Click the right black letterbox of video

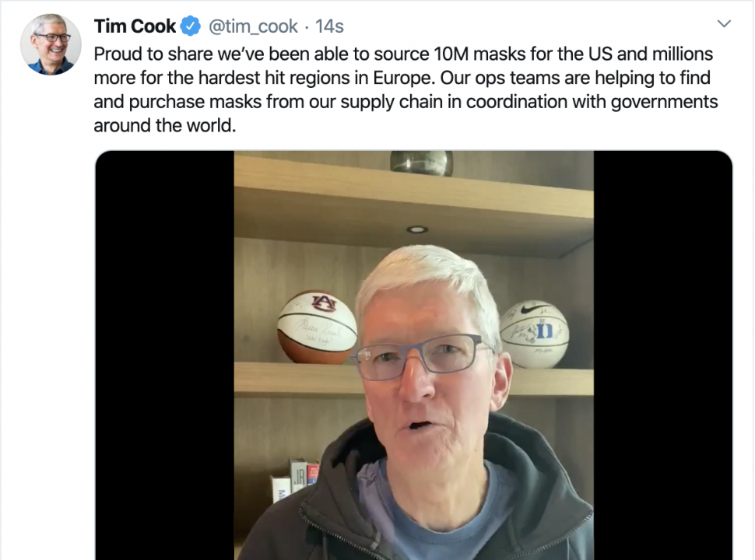point(663,355)
